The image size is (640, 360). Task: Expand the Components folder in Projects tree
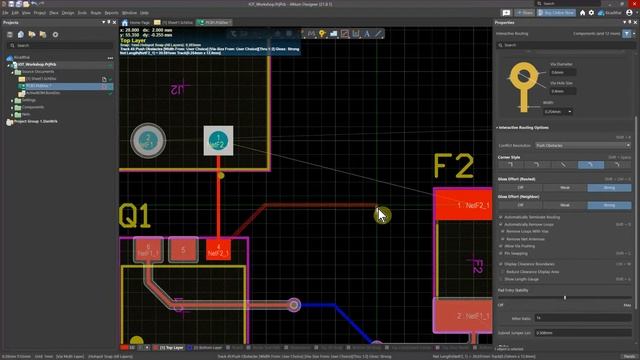tap(12, 107)
